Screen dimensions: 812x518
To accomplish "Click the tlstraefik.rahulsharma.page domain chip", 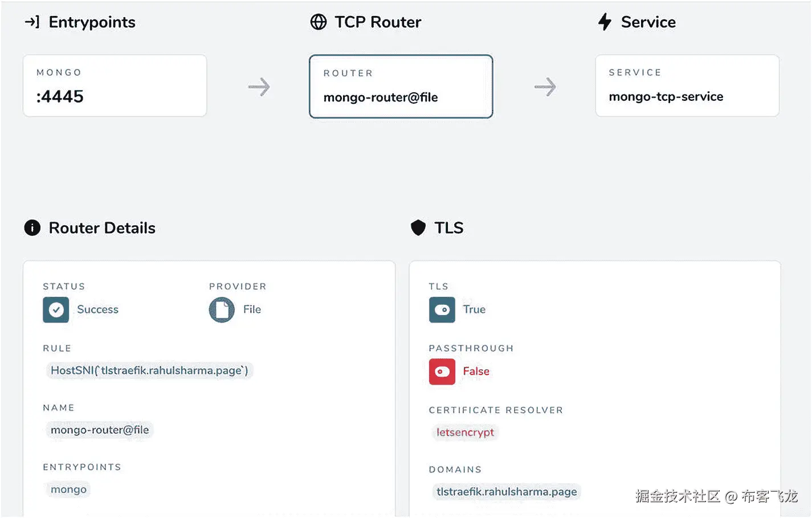I will (x=507, y=492).
